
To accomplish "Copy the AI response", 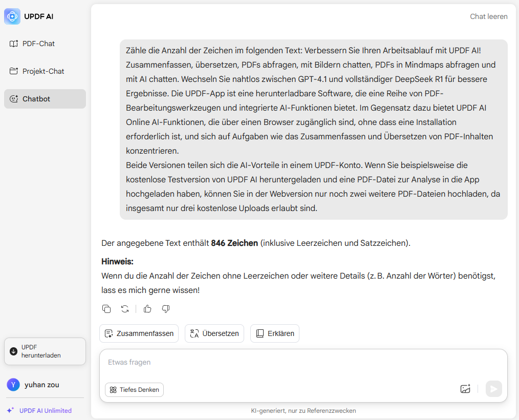I will tap(106, 309).
